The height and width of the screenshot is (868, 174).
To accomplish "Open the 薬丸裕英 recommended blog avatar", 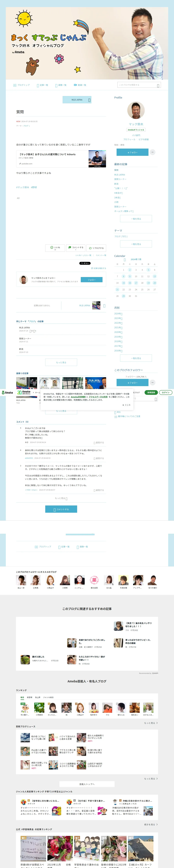I will 94,582.
